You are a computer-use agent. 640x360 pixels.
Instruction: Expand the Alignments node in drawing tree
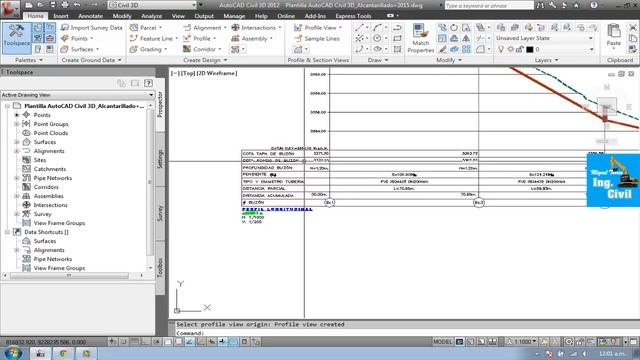[x=17, y=151]
